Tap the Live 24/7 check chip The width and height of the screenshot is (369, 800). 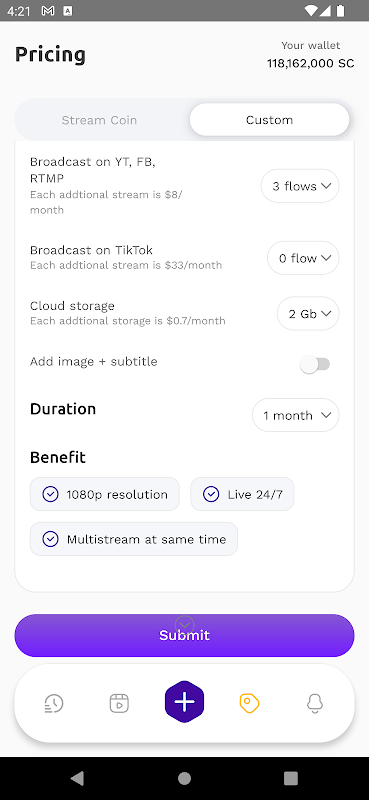(x=242, y=494)
